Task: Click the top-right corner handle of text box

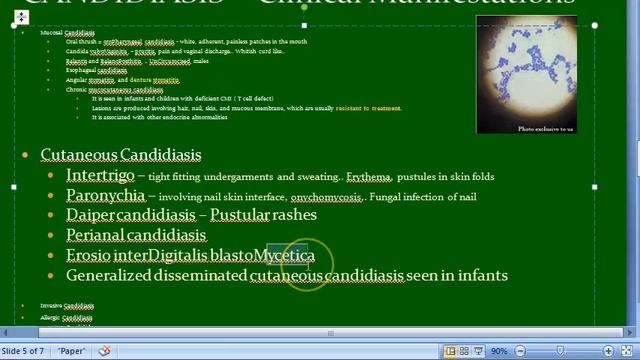Action: (x=595, y=25)
